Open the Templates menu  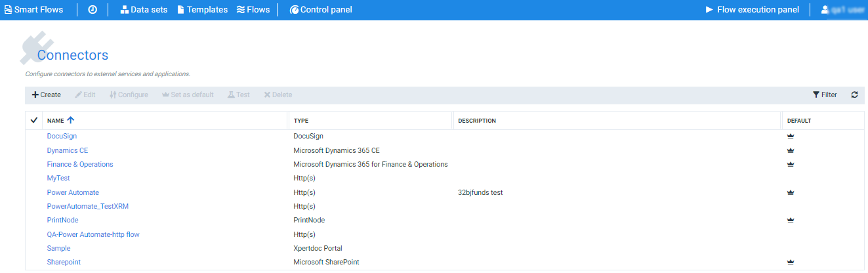[203, 10]
